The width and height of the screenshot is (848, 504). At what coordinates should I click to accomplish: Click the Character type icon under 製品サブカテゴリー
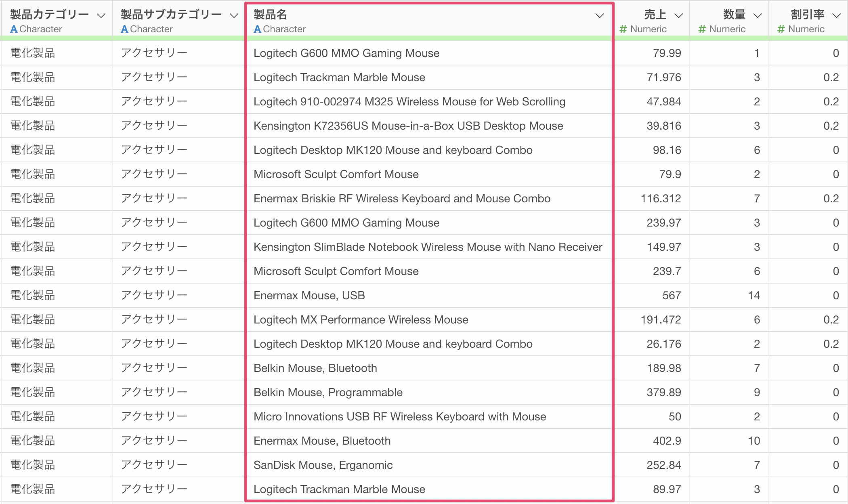(124, 29)
